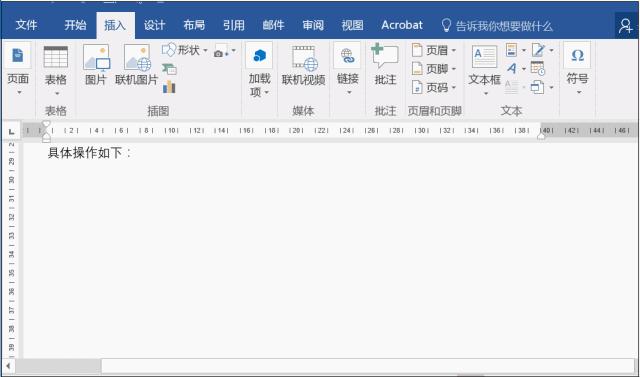Open the 引用 tab
The image size is (640, 377).
click(x=233, y=25)
